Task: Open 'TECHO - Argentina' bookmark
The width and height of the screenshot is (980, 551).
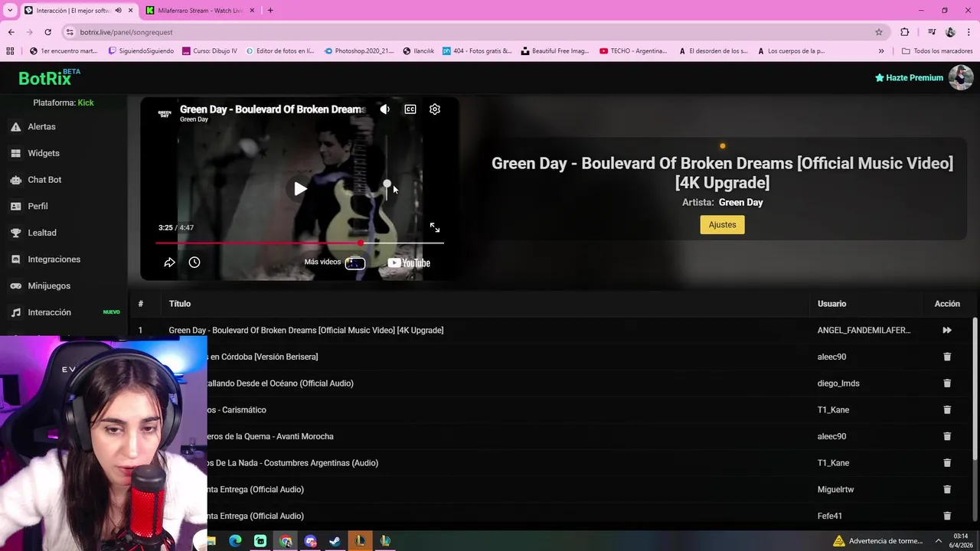Action: (x=633, y=51)
